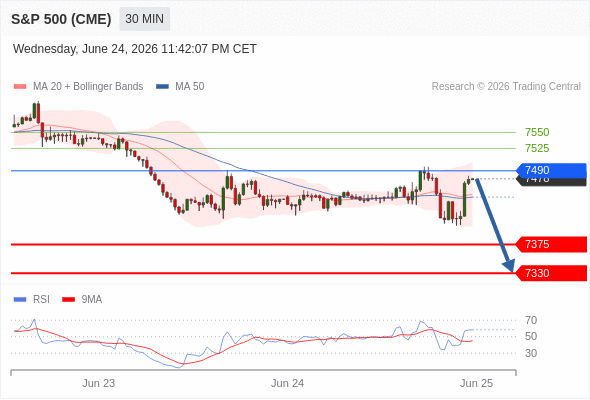Select the MA 20 + Bollinger Bands legend label
Screen dimensions: 590x400
point(88,87)
